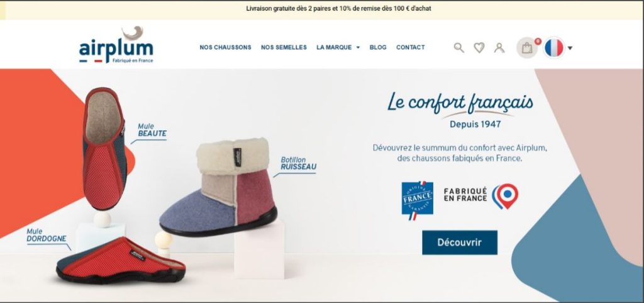Open the Nos Semelles menu item

[x=284, y=48]
